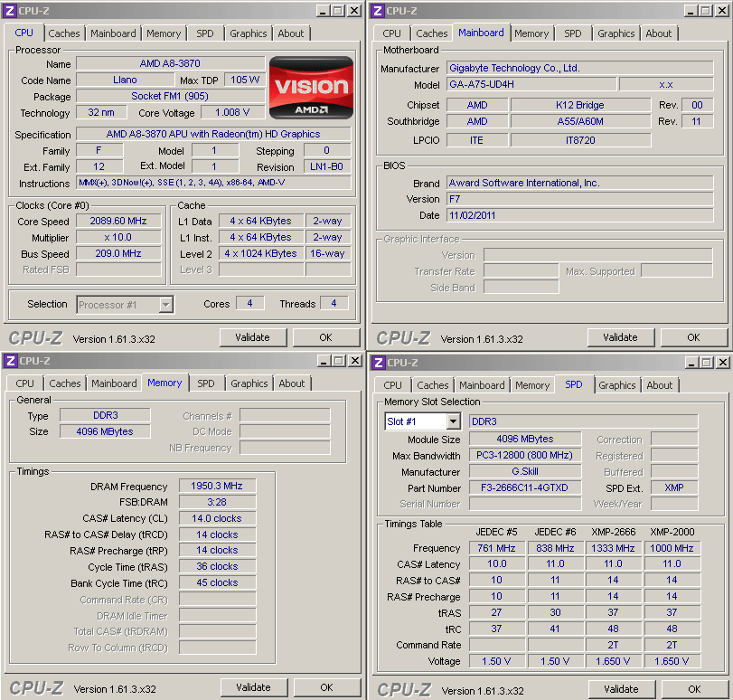Click CPU-Z title icon in AMD A8-3870 processor window
Viewport: 733px width, 700px height.
(x=10, y=11)
